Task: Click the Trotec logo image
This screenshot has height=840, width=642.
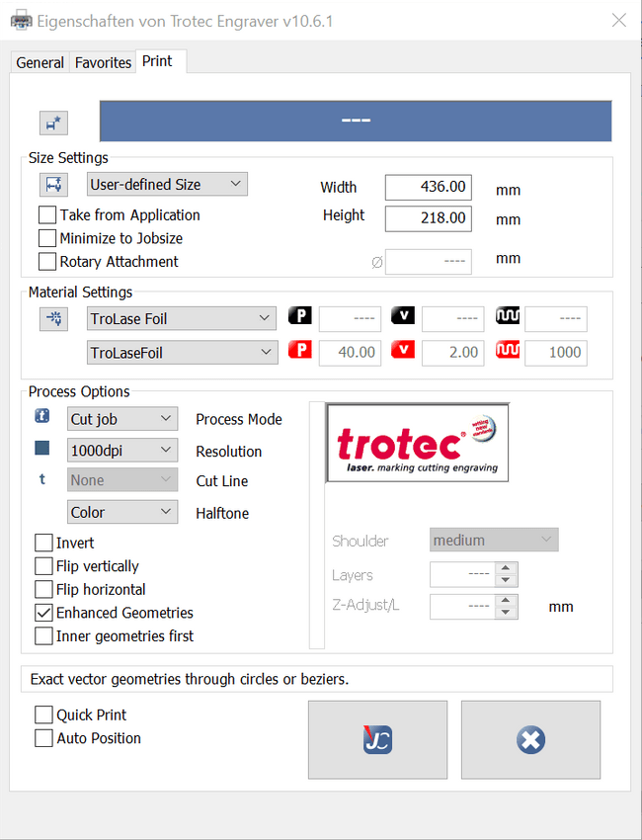Action: pos(418,443)
